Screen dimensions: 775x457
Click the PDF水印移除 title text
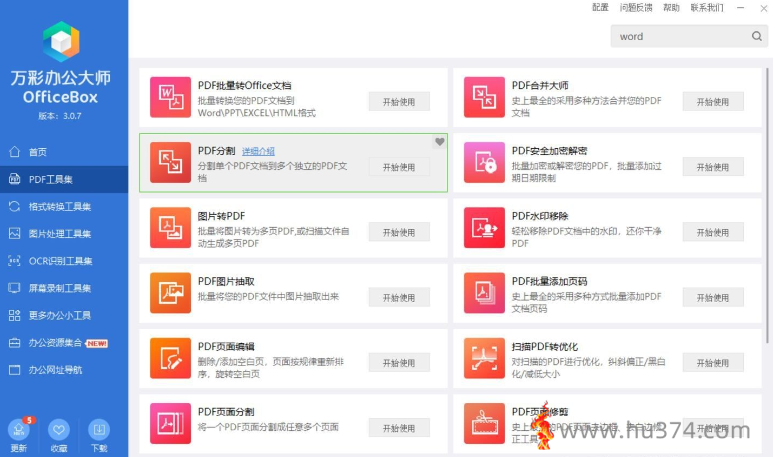coord(540,216)
